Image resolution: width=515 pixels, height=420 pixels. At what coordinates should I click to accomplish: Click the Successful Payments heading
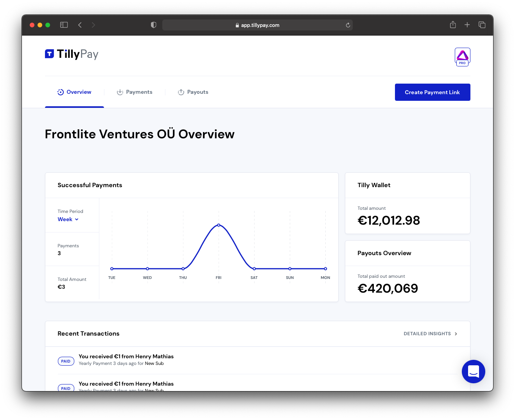[x=90, y=185]
